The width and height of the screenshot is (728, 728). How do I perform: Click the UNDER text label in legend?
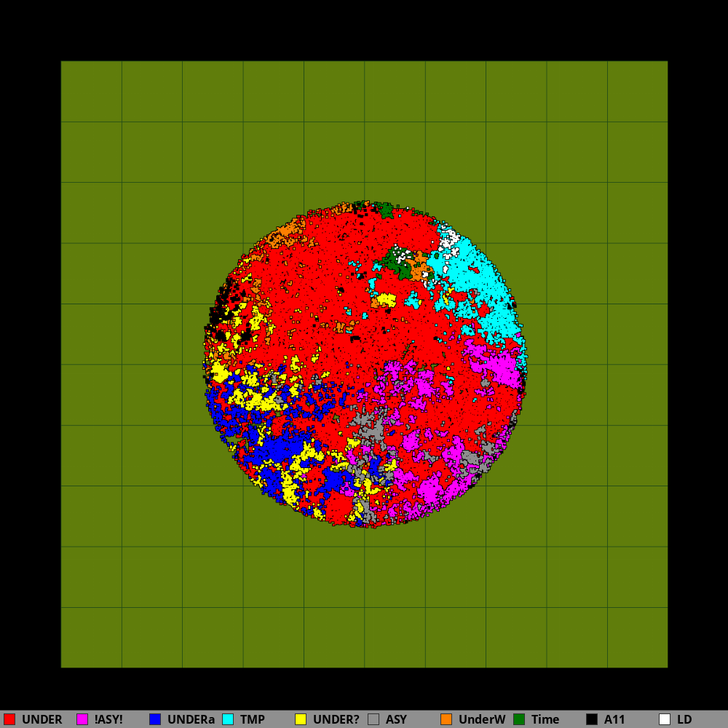pyautogui.click(x=41, y=719)
